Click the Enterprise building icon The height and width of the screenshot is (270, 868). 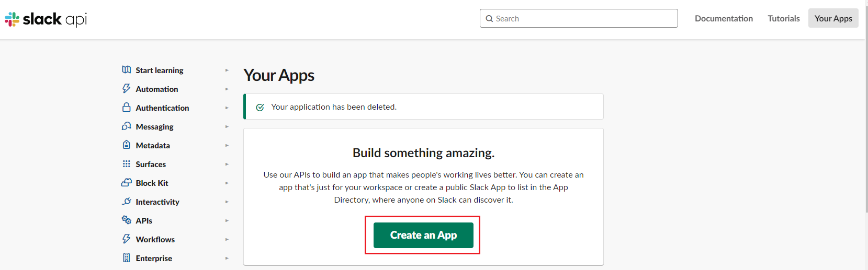click(126, 257)
